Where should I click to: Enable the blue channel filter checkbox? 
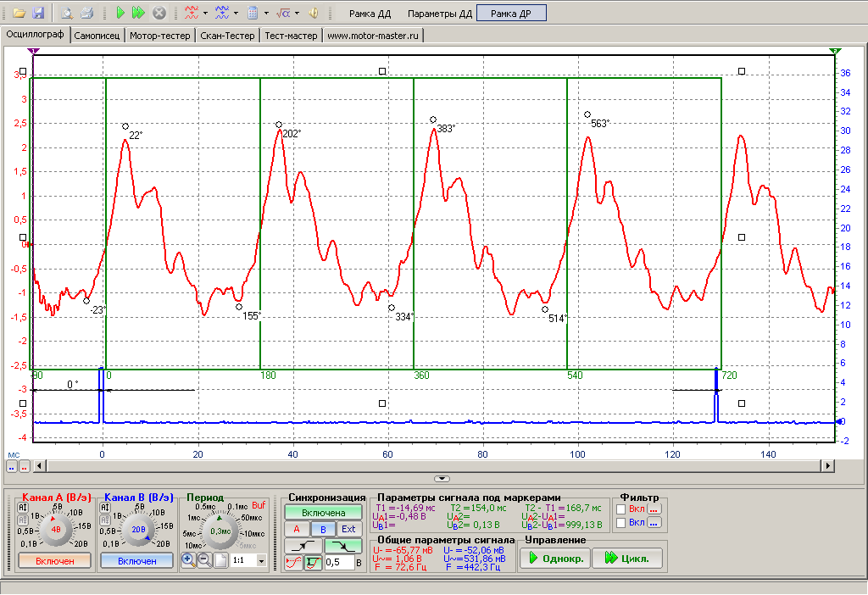[621, 523]
